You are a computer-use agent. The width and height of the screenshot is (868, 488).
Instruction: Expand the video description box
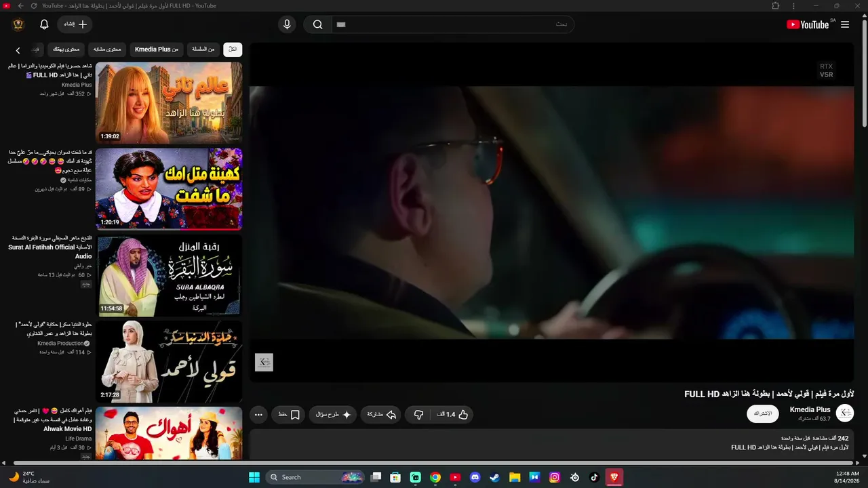click(551, 444)
